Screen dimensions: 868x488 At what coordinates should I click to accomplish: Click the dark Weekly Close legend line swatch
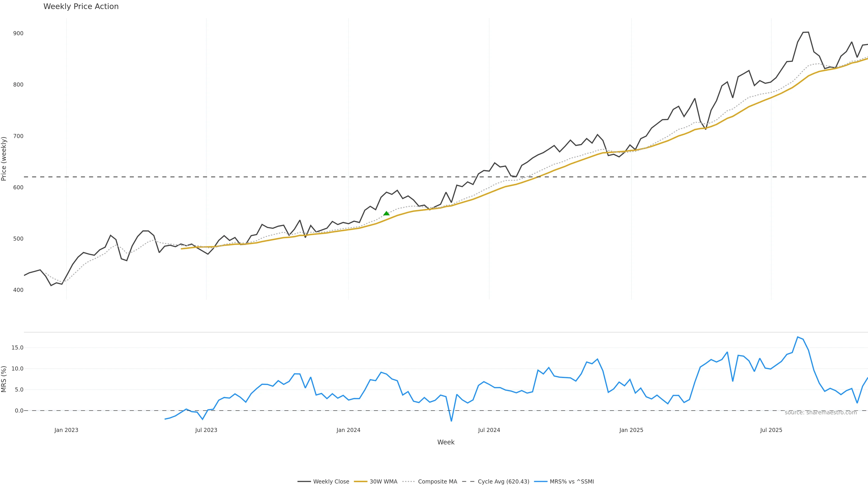point(304,482)
